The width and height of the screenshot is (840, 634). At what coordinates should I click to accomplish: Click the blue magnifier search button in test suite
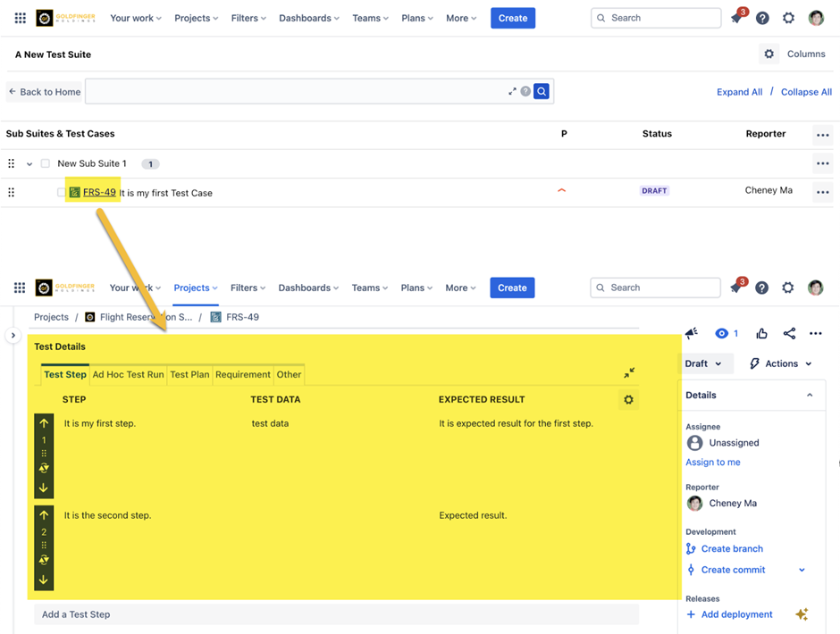(x=541, y=91)
